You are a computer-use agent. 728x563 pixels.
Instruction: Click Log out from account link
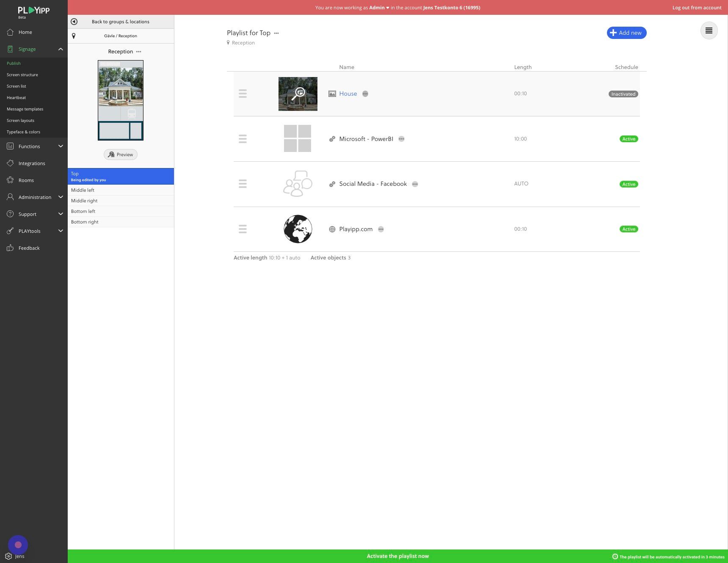click(x=697, y=8)
